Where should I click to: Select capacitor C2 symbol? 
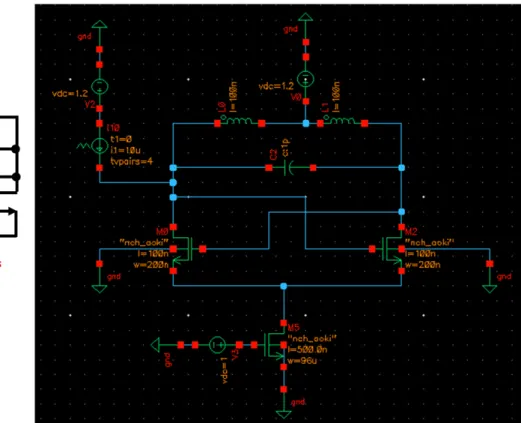(x=289, y=168)
